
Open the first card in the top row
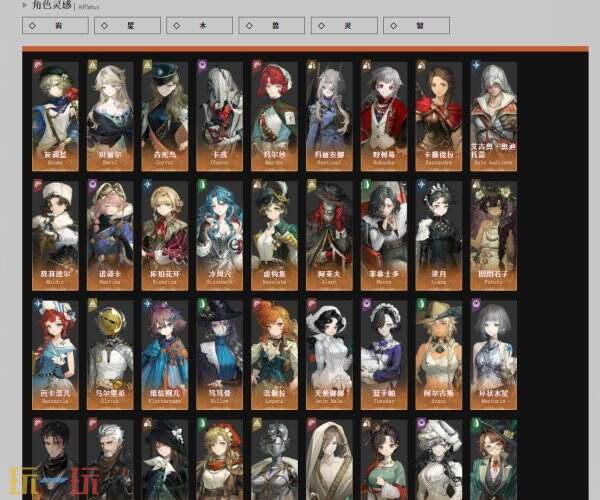pos(55,116)
